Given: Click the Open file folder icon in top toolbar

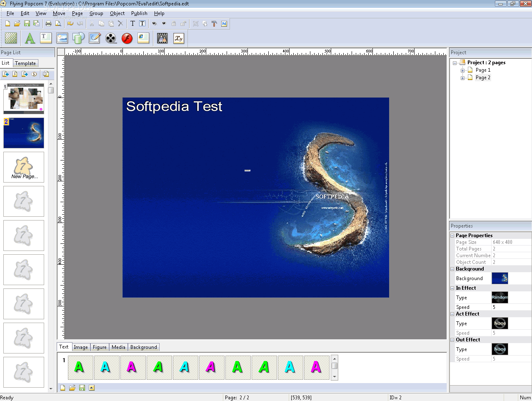Looking at the screenshot, I should tap(17, 24).
